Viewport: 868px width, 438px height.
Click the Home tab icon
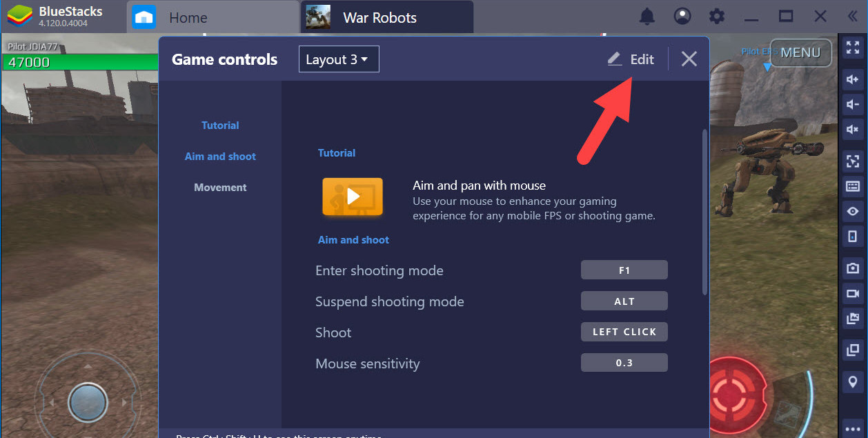pyautogui.click(x=144, y=17)
